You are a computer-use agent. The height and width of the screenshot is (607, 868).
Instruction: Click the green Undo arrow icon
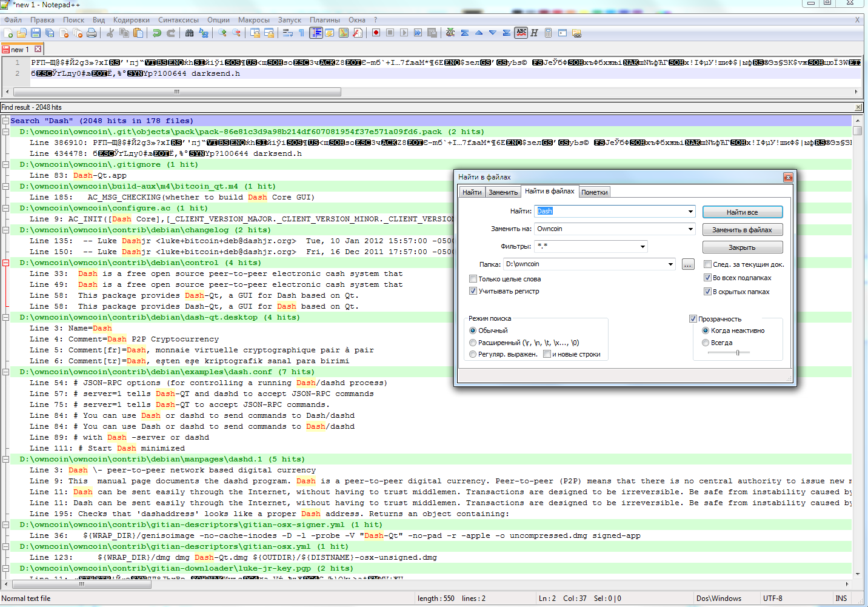click(x=157, y=33)
